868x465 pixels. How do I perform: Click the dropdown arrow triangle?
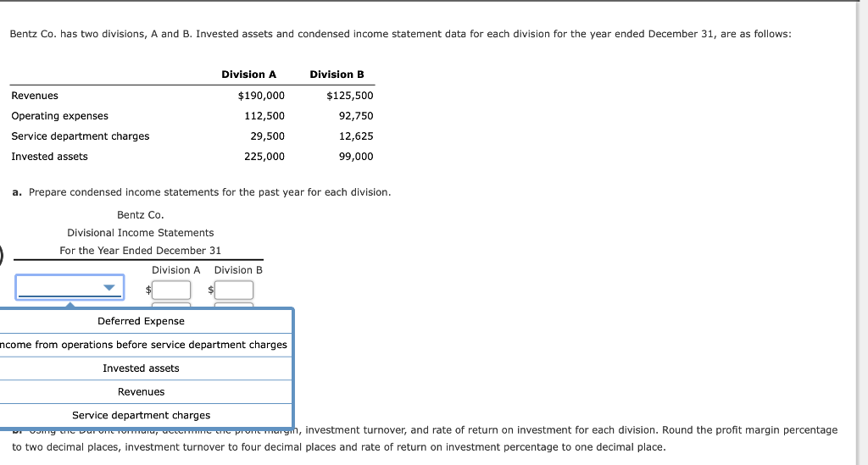pos(109,287)
